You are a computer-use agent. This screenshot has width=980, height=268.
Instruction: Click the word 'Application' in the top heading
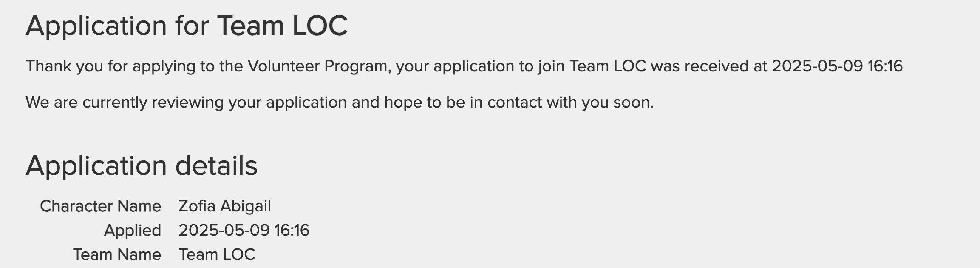coord(96,26)
